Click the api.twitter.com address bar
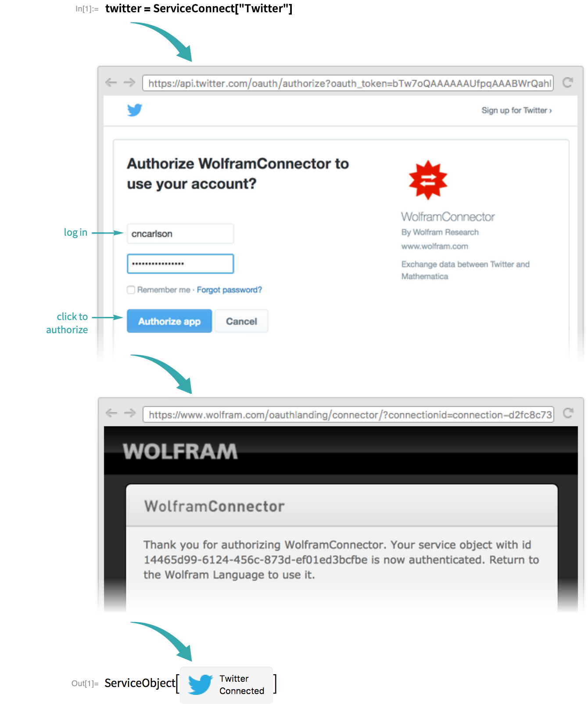 pyautogui.click(x=348, y=83)
